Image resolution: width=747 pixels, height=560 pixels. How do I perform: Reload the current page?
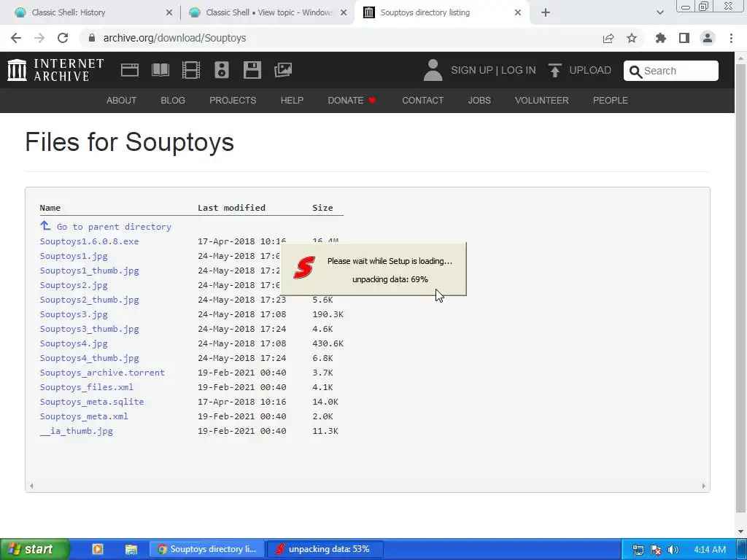(63, 38)
